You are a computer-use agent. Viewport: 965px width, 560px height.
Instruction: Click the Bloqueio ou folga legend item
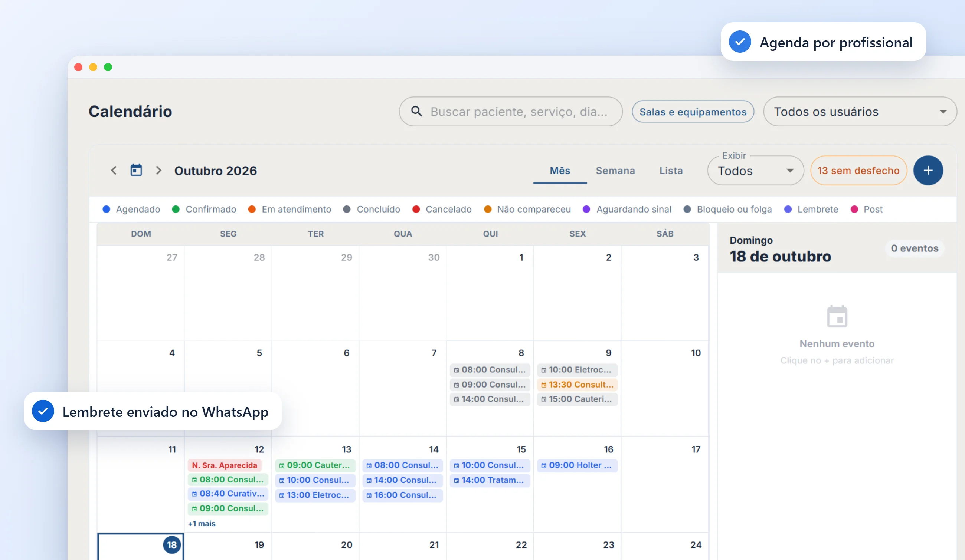[x=727, y=209]
